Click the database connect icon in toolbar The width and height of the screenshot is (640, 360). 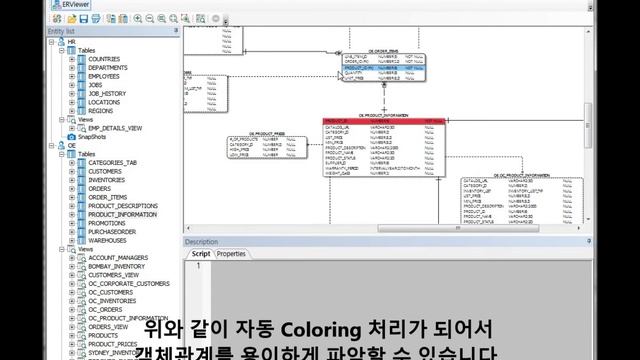[57, 18]
